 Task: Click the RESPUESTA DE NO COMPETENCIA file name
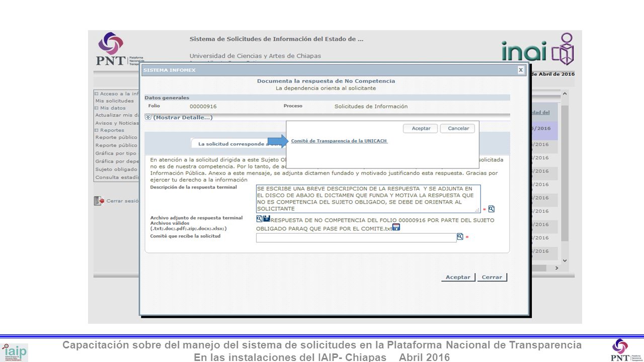(x=375, y=224)
